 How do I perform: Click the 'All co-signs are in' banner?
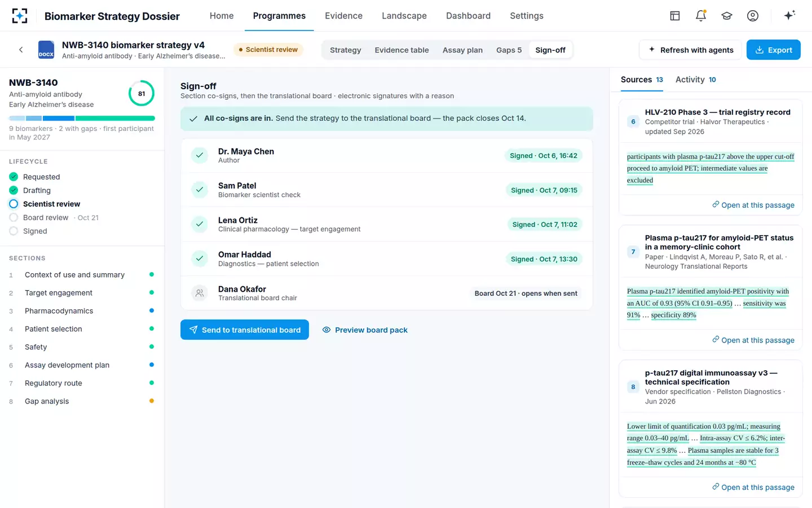pos(387,119)
